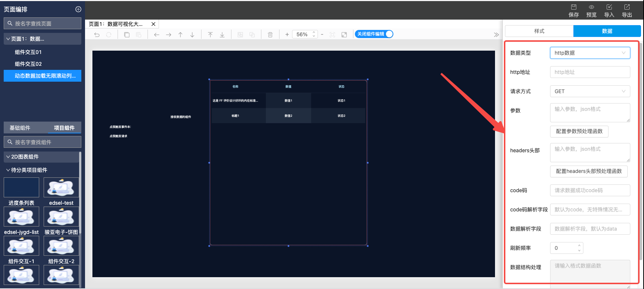Click the undo icon in toolbar

click(97, 35)
